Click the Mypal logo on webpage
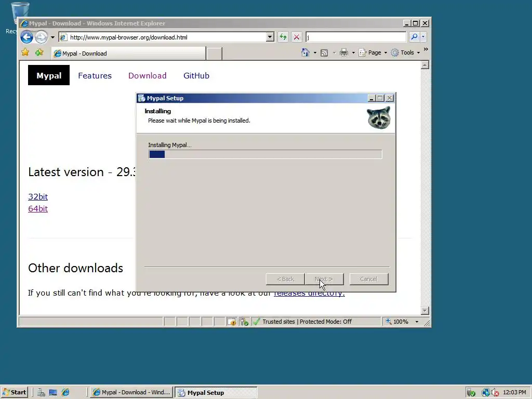Image resolution: width=532 pixels, height=399 pixels. (49, 75)
